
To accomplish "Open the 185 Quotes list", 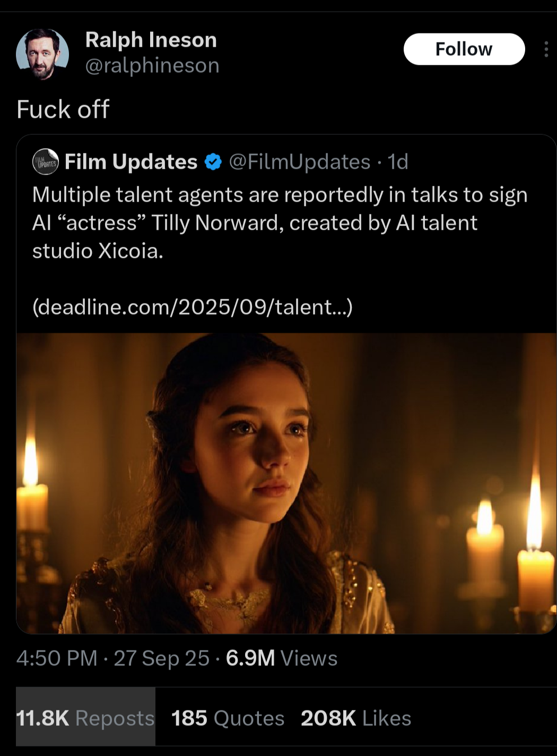I will pos(227,718).
